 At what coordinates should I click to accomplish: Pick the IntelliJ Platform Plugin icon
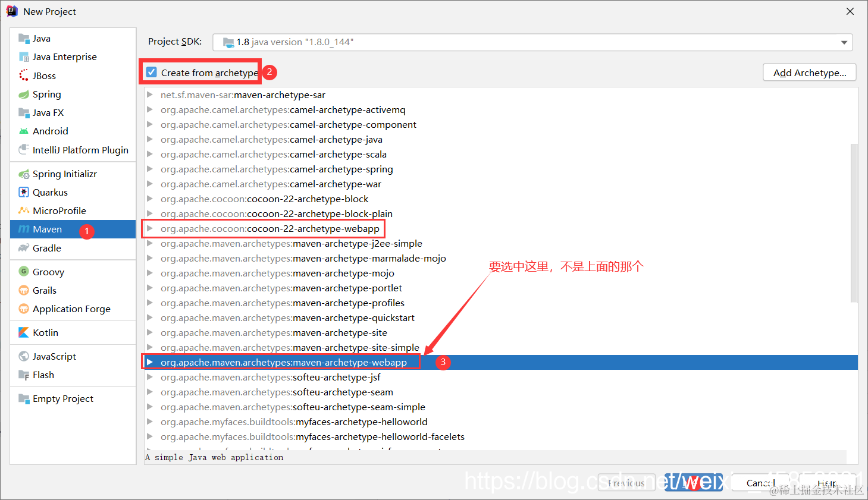[x=24, y=149]
